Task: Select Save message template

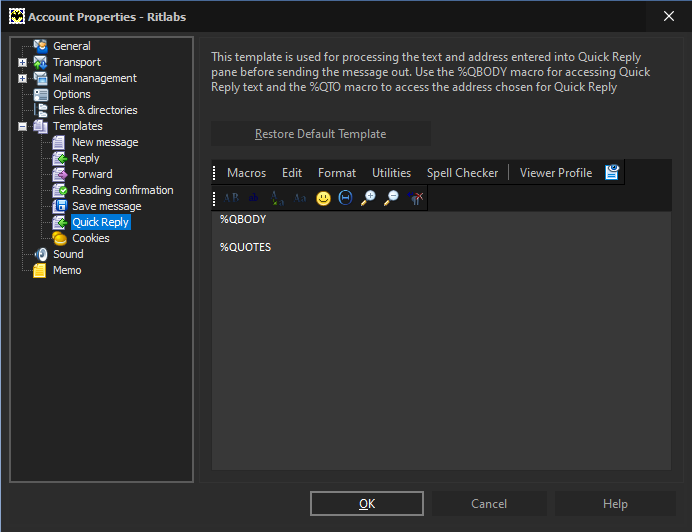Action: pyautogui.click(x=106, y=206)
